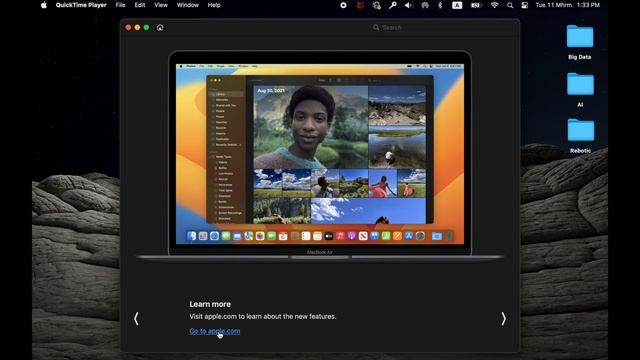
Task: Open the File menu
Action: [120, 5]
